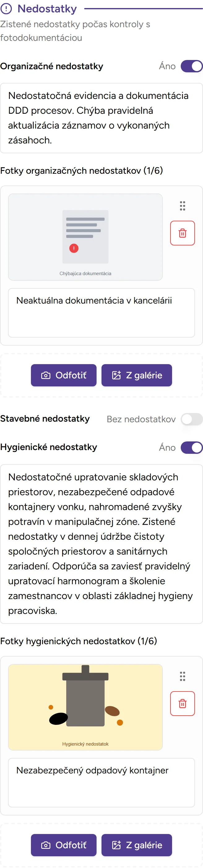
Task: Delete the organizational deficiency photo via trash icon
Action: (x=183, y=233)
